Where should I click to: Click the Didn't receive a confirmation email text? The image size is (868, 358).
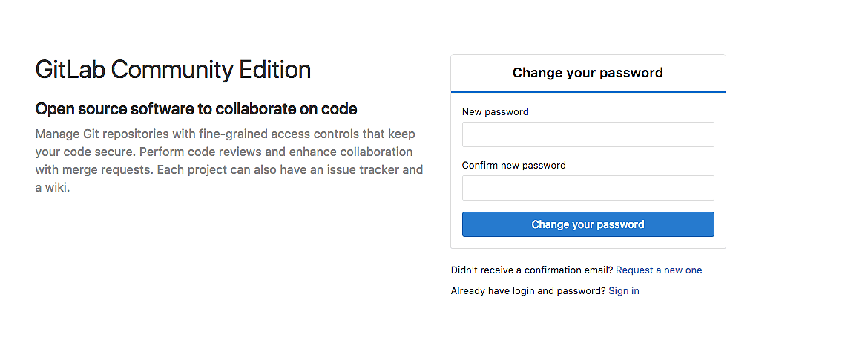(x=531, y=270)
